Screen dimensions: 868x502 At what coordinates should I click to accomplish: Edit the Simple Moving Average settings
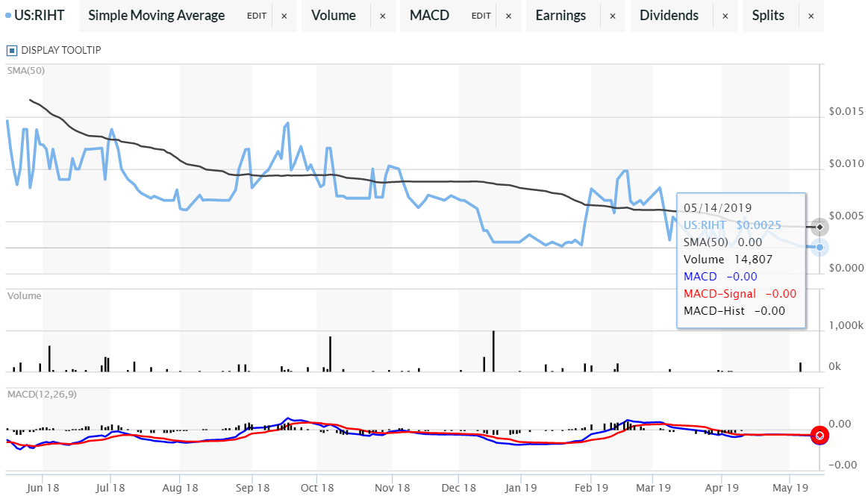pyautogui.click(x=257, y=16)
